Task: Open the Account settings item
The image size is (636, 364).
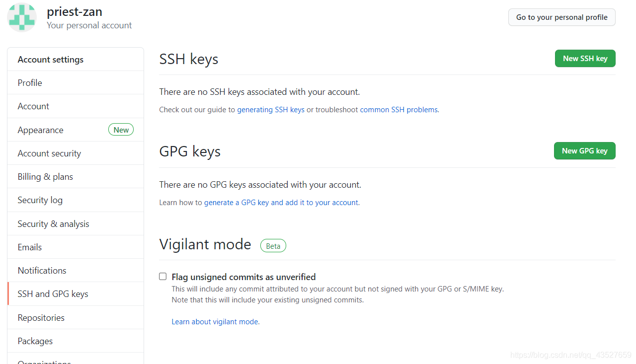Action: coord(33,106)
